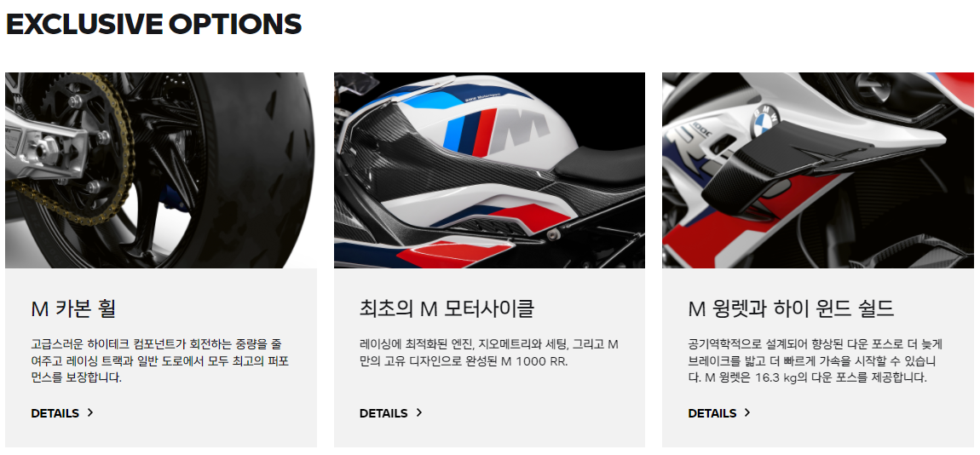Select the M 카본 휠 card title

point(73,308)
